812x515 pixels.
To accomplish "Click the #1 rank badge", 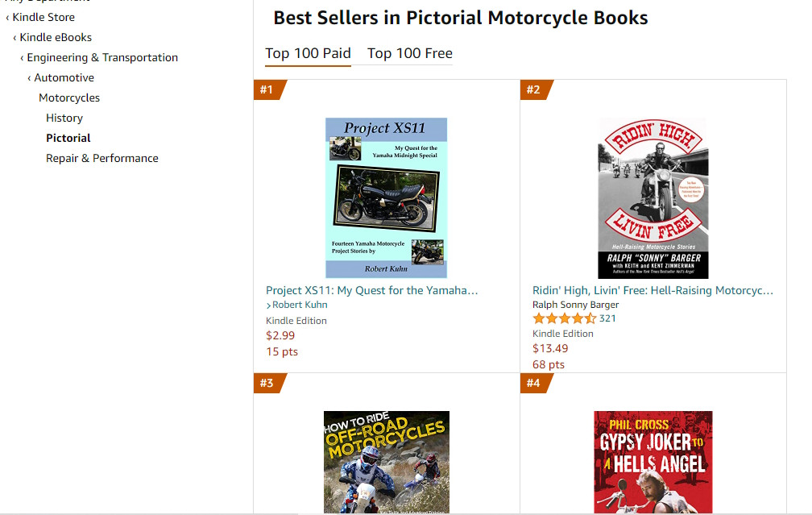I will [x=267, y=89].
